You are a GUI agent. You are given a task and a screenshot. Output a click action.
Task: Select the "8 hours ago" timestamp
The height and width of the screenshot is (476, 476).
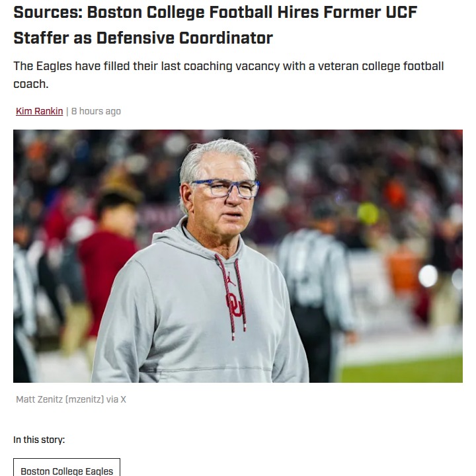[96, 111]
